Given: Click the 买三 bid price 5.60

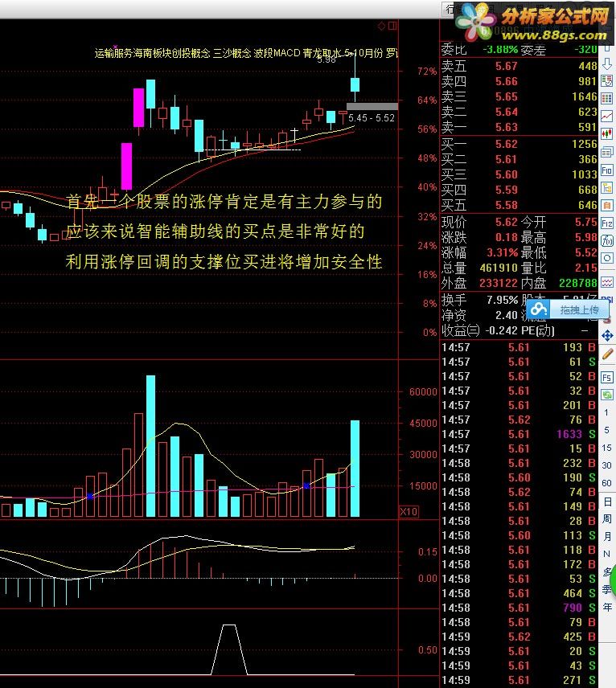Looking at the screenshot, I should 507,174.
